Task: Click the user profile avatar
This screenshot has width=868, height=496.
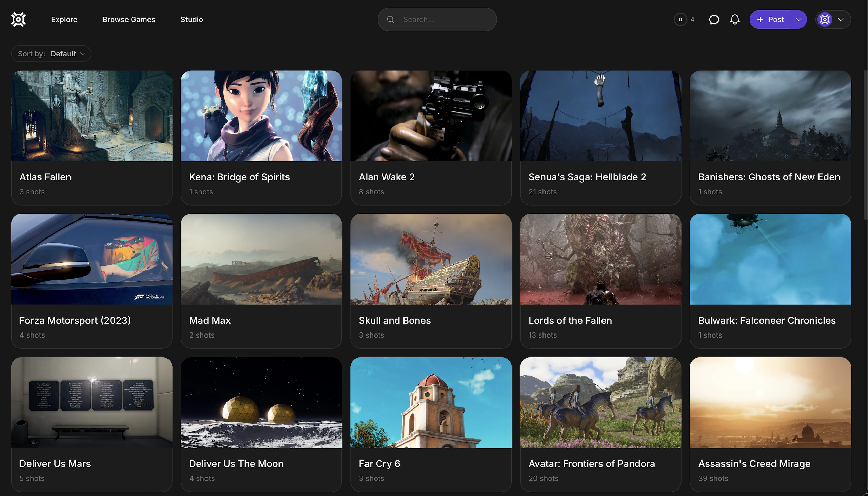Action: (825, 19)
